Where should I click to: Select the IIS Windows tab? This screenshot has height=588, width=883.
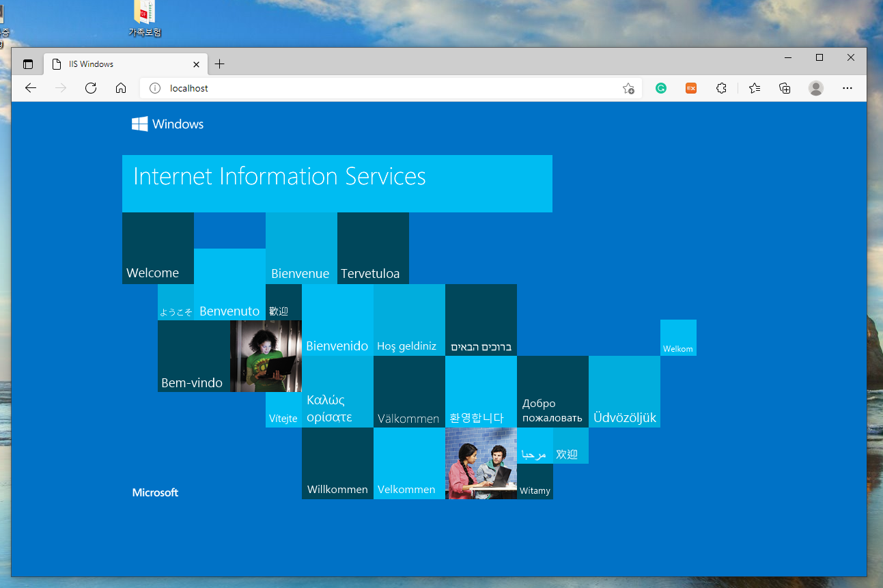126,64
